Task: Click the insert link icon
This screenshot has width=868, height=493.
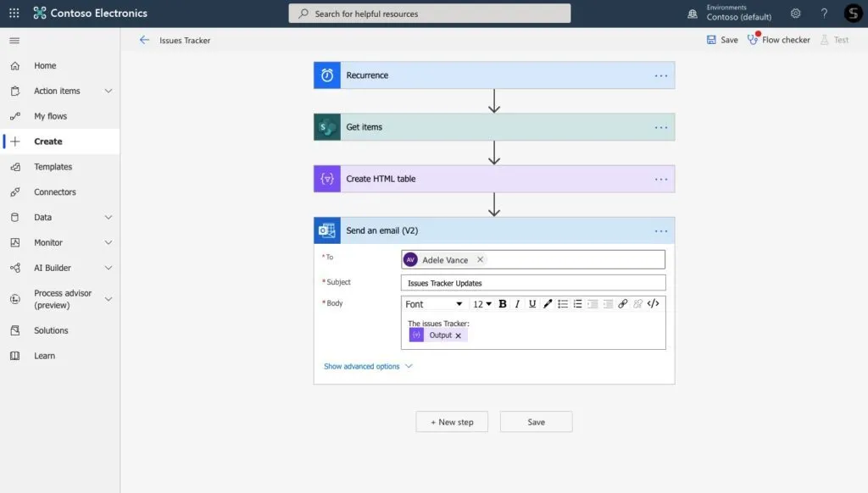Action: pyautogui.click(x=623, y=304)
